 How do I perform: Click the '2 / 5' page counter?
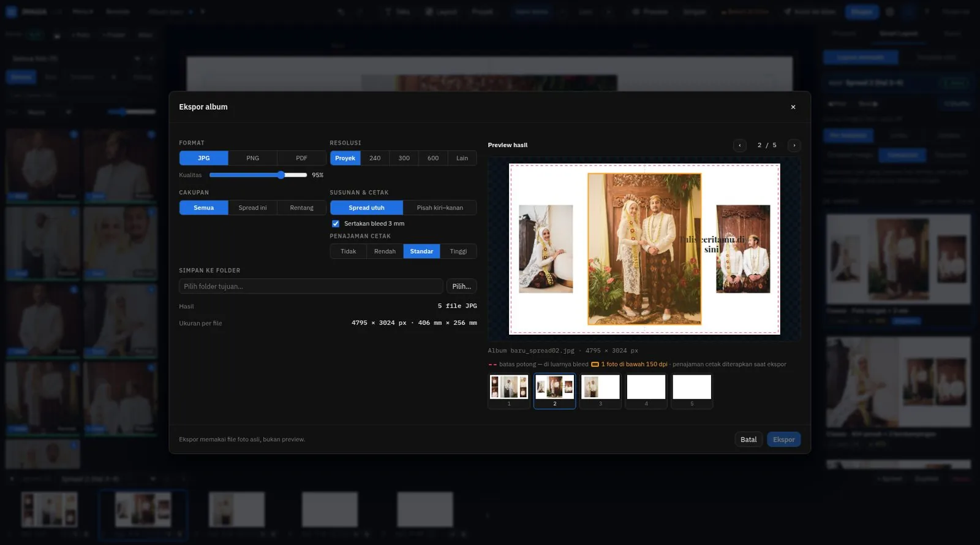(767, 145)
